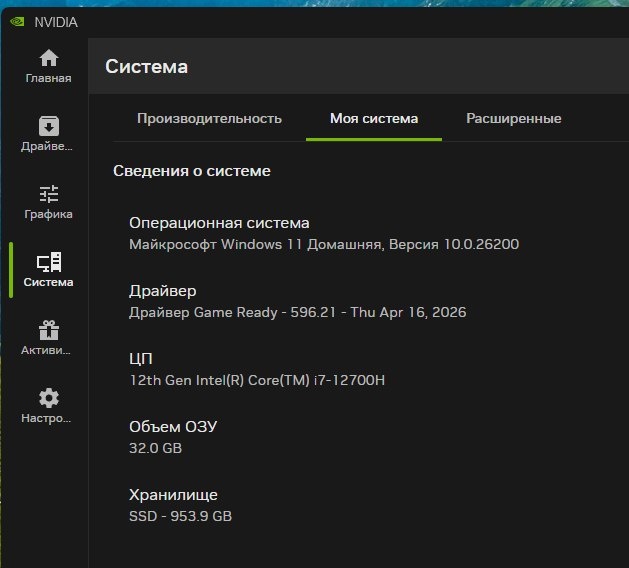Switch to the Производительность tab
629x568 pixels.
209,119
